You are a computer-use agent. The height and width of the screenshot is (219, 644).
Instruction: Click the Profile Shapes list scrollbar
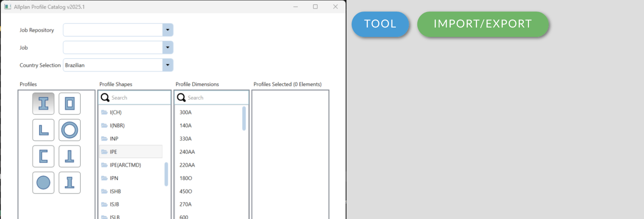[166, 174]
